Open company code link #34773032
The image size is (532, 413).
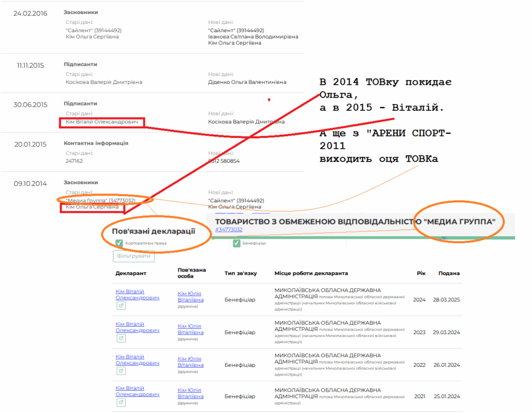[229, 229]
